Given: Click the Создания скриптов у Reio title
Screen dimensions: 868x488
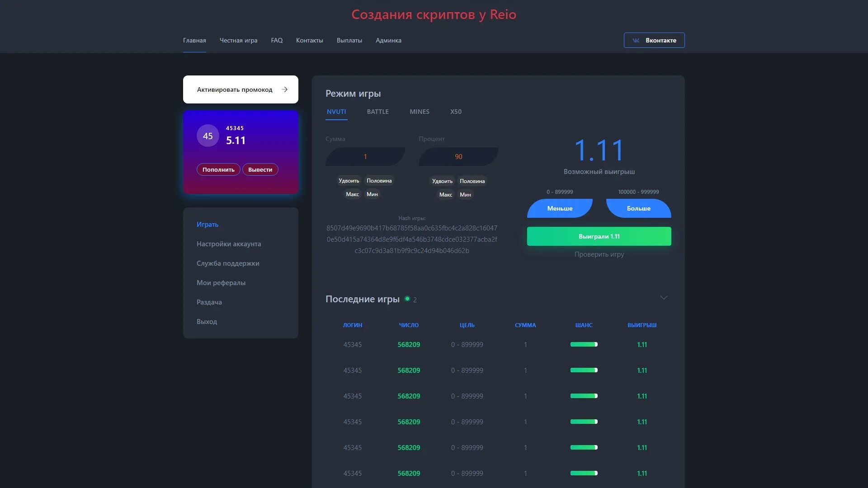Looking at the screenshot, I should [434, 14].
